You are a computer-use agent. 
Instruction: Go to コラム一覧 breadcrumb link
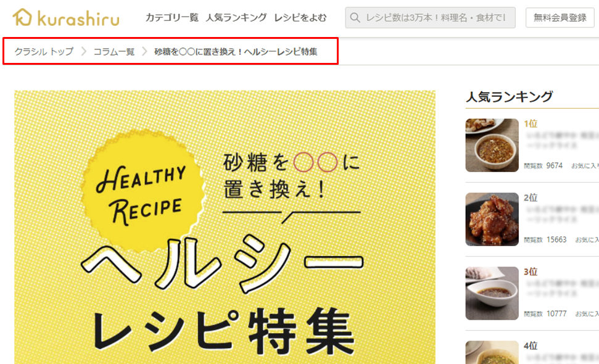pyautogui.click(x=114, y=52)
